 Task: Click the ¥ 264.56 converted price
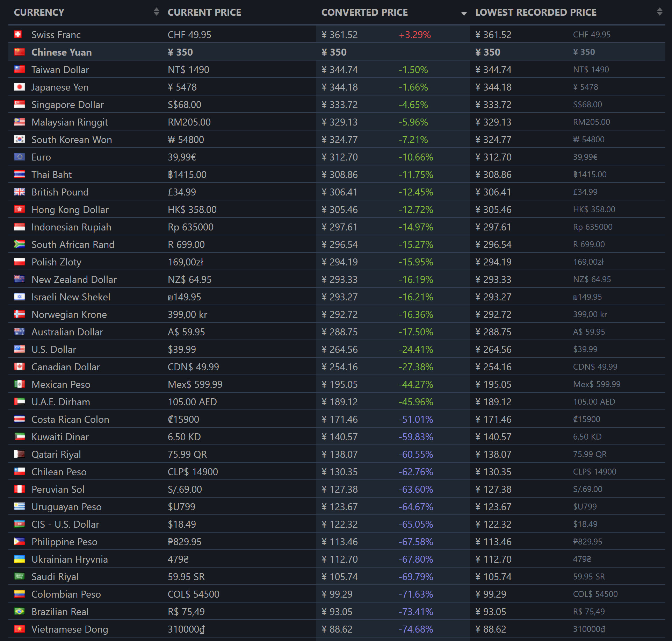(340, 349)
